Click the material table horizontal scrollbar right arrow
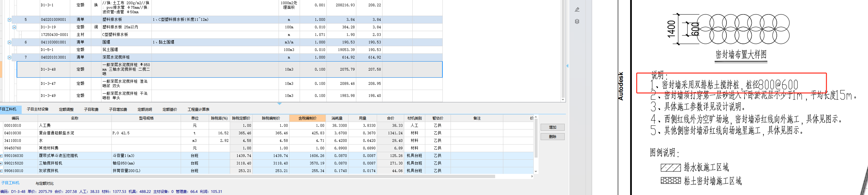Image resolution: width=868 pixels, height=195 pixels. pos(532,176)
